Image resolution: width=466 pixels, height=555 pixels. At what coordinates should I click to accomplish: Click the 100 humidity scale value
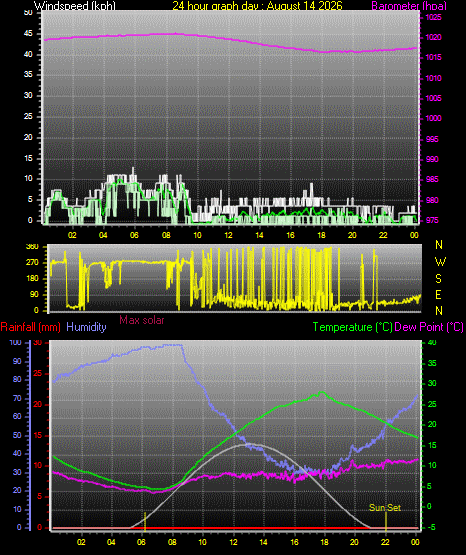coord(16,343)
